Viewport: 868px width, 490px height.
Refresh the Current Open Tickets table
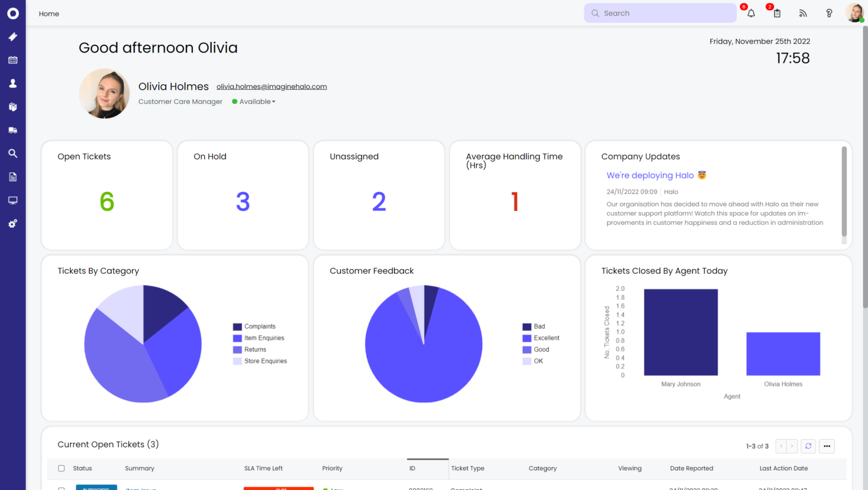pyautogui.click(x=808, y=446)
